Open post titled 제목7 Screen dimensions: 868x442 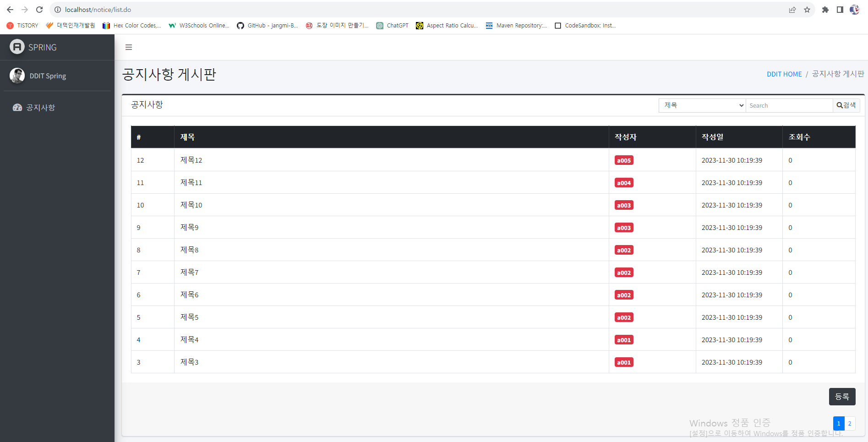pyautogui.click(x=189, y=273)
